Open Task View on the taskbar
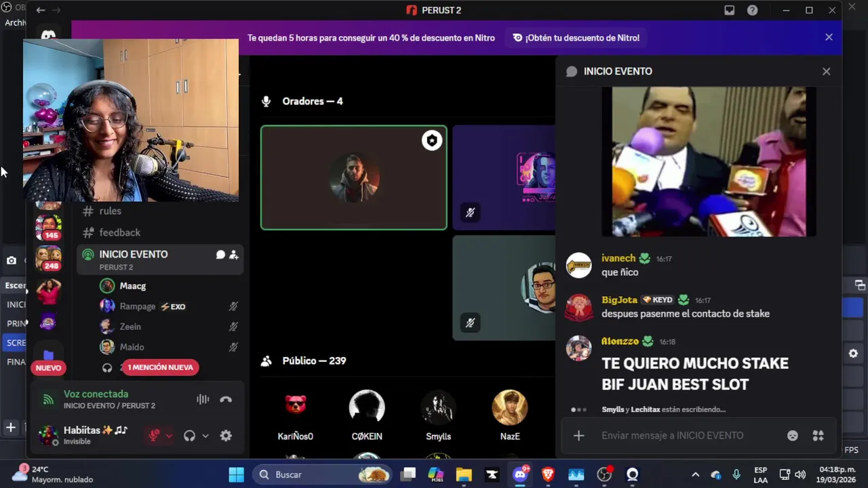 click(408, 474)
